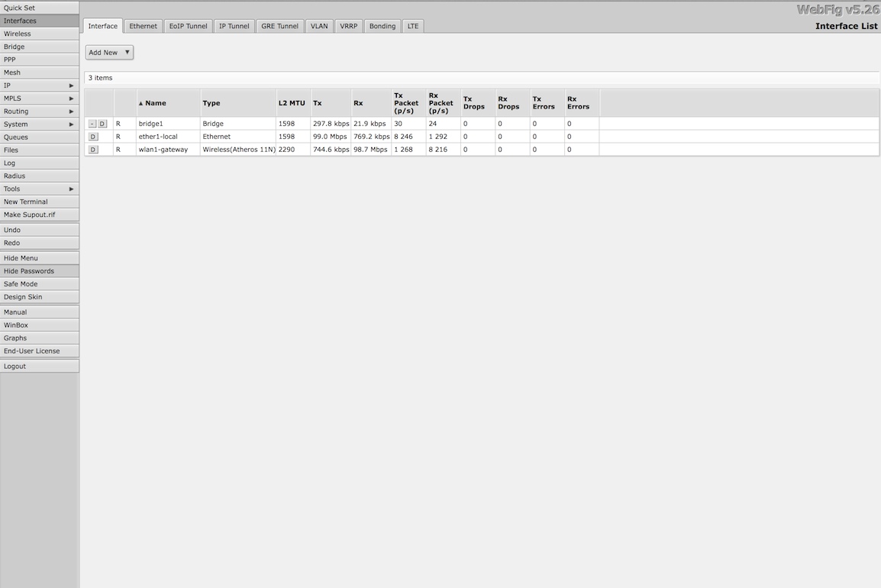
Task: Expand the IP submenu in the sidebar
Action: point(39,86)
